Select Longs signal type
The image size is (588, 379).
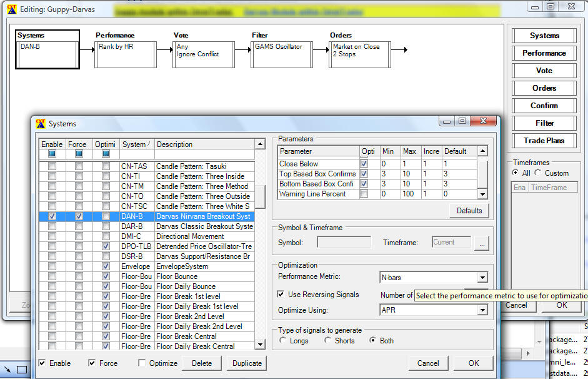point(282,340)
